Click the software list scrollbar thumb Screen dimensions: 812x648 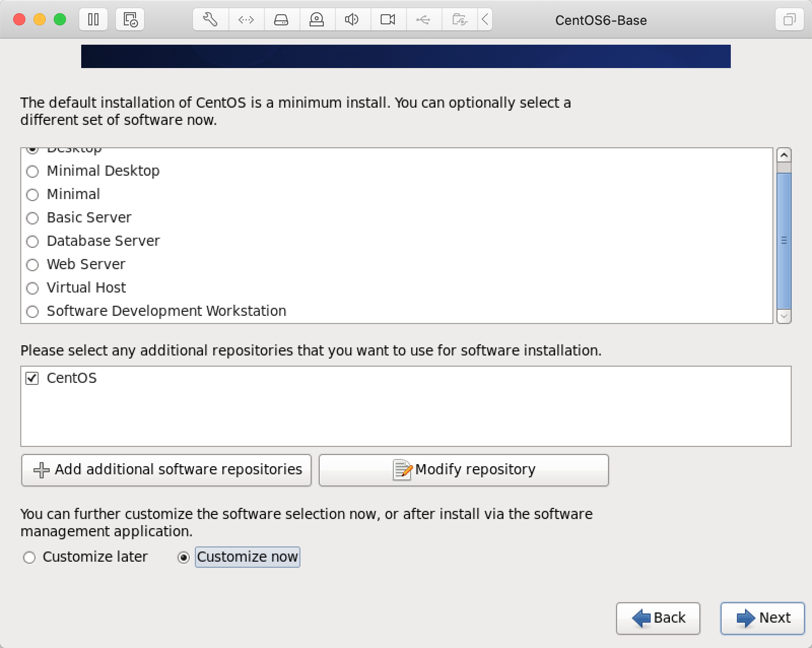[784, 240]
